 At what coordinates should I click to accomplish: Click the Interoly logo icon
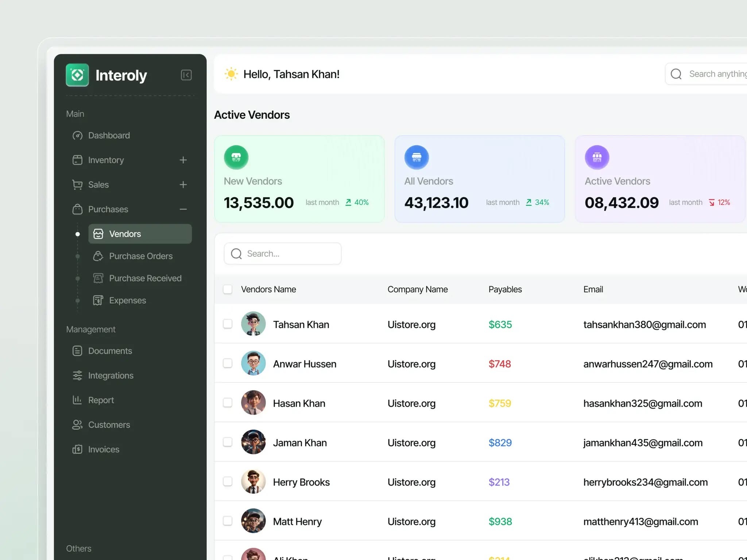click(x=77, y=75)
